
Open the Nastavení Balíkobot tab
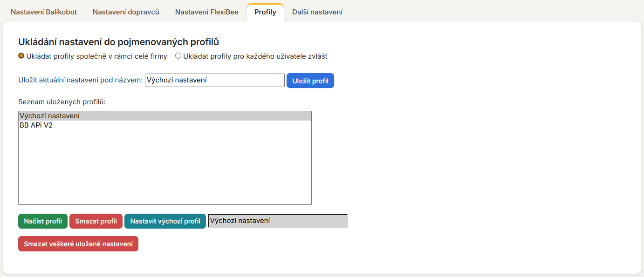pos(44,12)
